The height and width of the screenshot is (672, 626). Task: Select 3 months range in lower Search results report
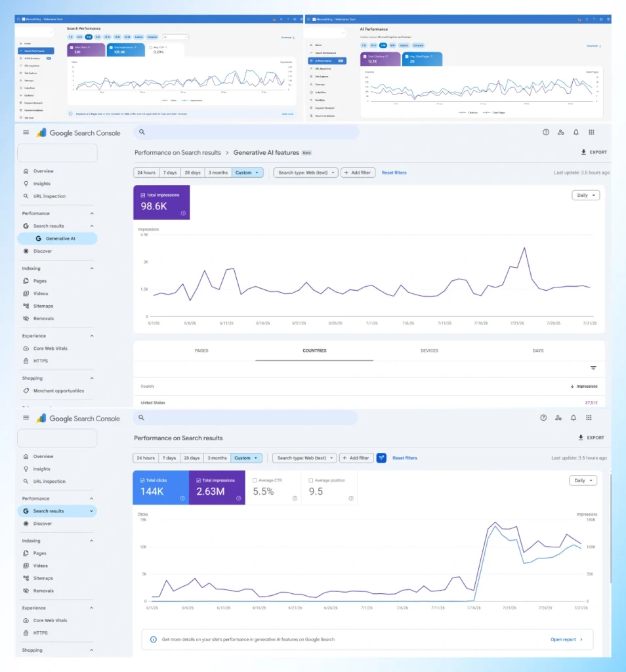[217, 457]
